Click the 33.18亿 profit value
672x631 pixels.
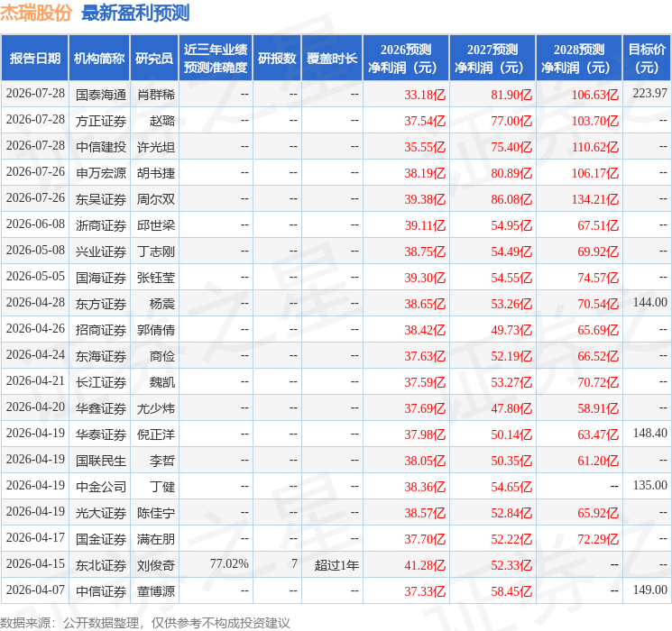pyautogui.click(x=425, y=95)
